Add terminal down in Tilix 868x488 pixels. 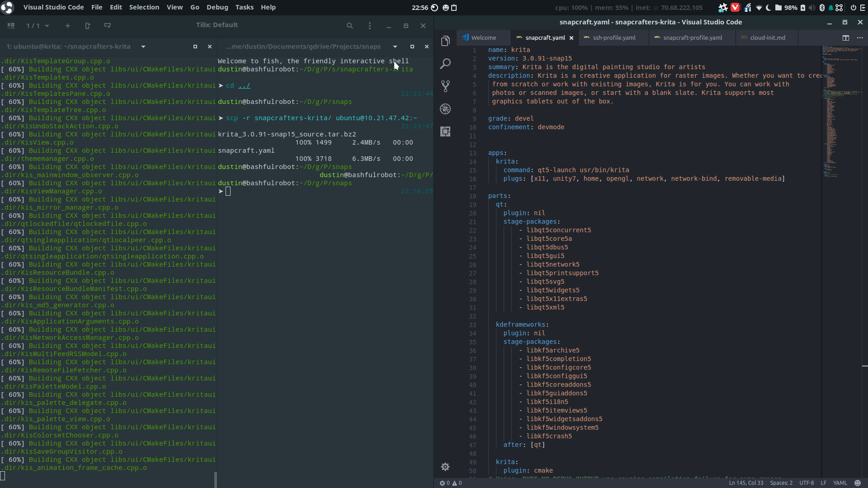(x=108, y=26)
